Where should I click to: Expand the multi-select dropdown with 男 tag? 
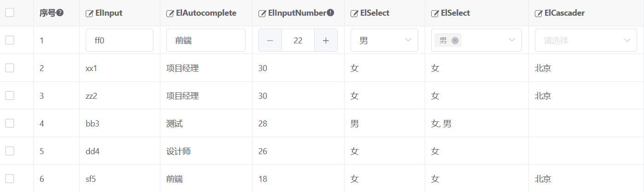pos(476,40)
